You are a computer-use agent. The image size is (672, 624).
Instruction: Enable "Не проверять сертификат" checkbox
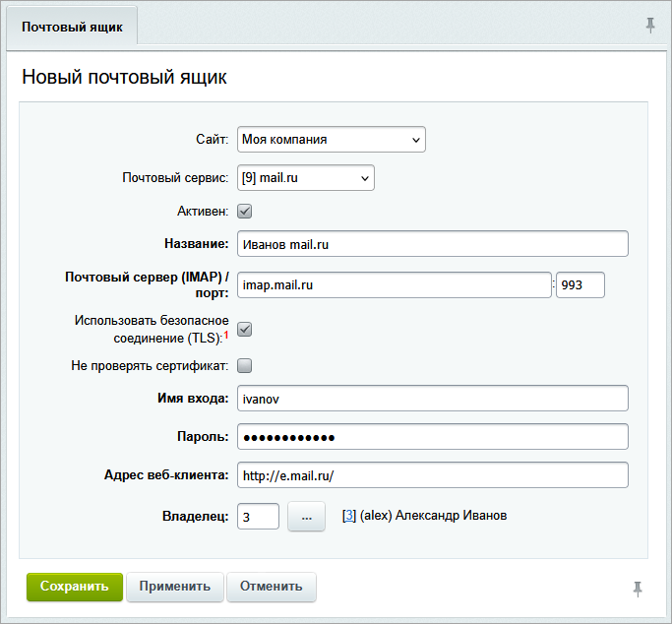(x=245, y=366)
